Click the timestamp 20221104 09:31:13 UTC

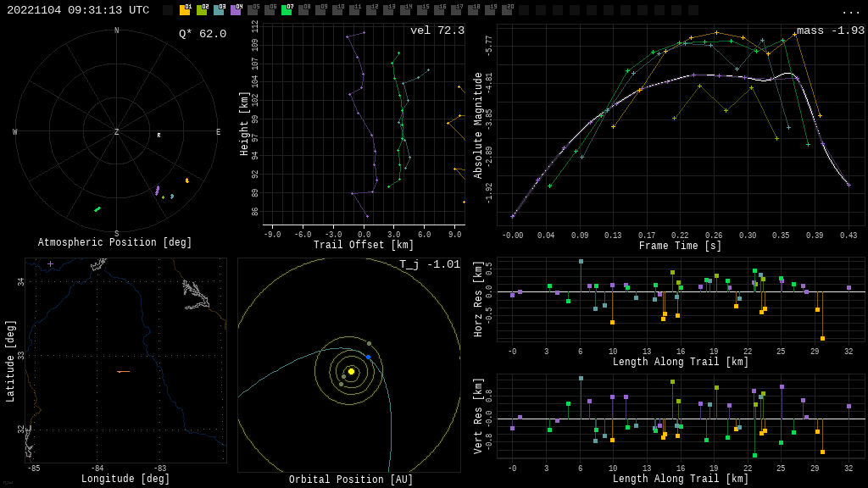78,10
